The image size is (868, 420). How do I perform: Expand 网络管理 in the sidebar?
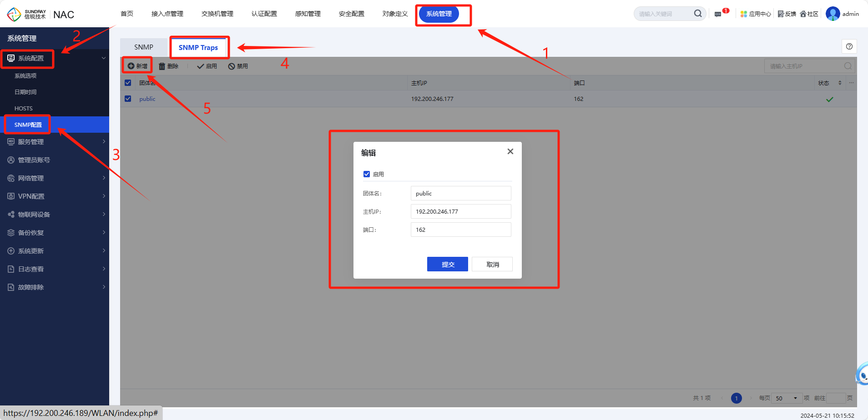click(x=55, y=178)
